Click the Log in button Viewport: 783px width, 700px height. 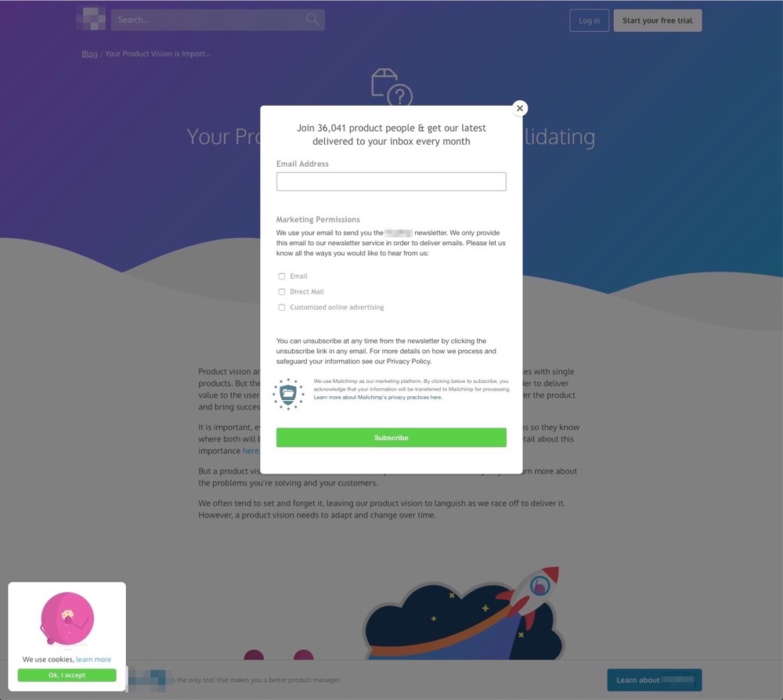click(x=590, y=20)
